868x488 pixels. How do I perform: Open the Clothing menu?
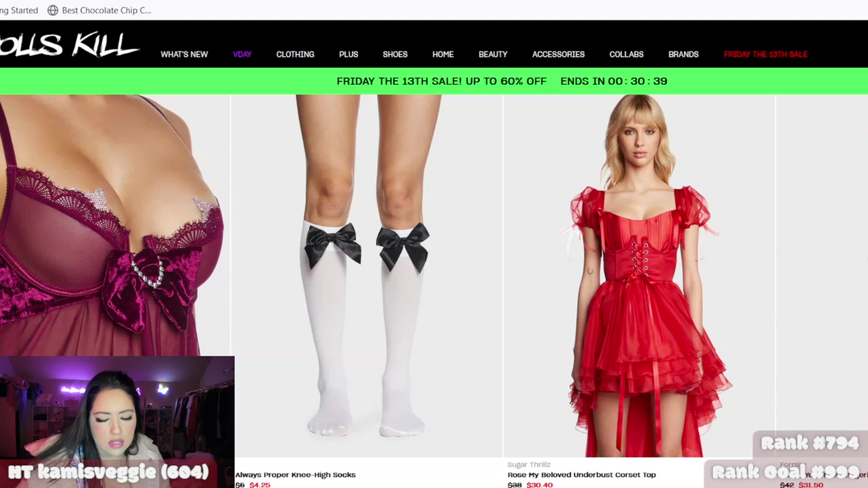click(x=295, y=54)
